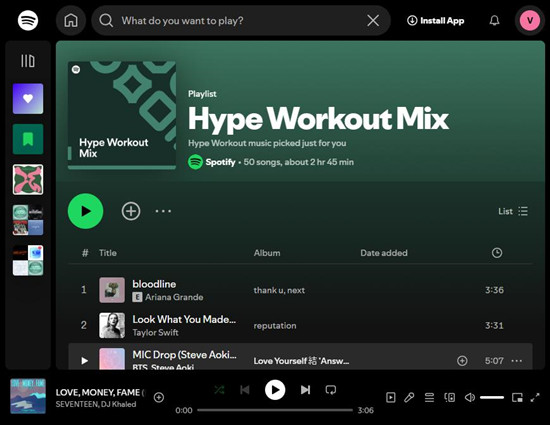Expand Your Library sidebar icon
Image resolution: width=550 pixels, height=425 pixels.
(28, 61)
